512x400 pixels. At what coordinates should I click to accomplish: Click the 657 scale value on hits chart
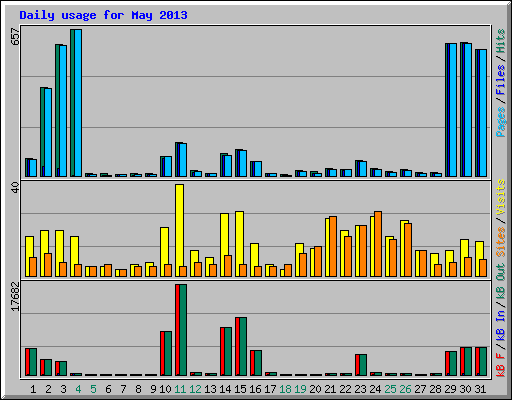pos(15,36)
